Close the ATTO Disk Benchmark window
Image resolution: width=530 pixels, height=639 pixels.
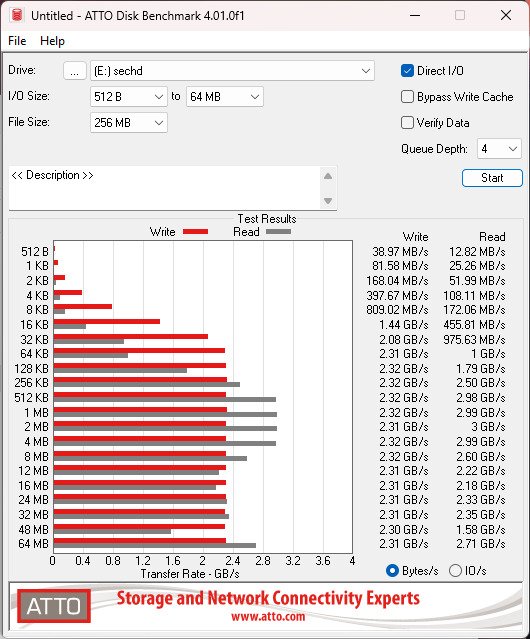point(506,15)
